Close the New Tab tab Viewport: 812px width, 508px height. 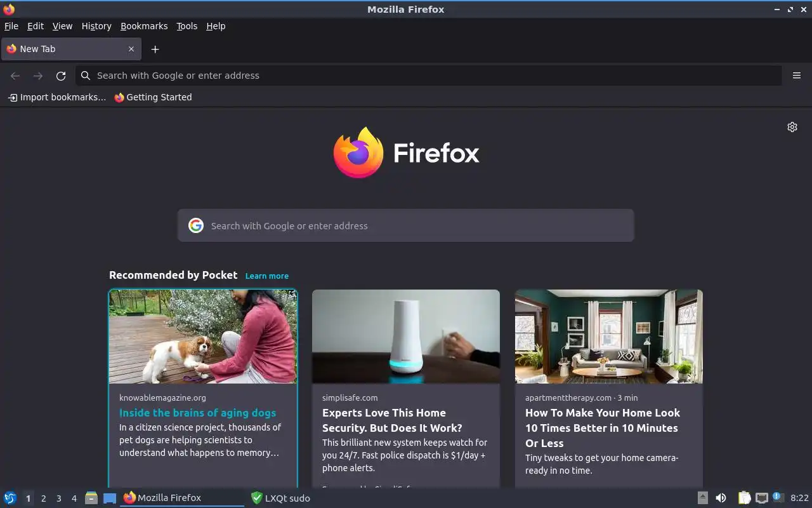(131, 49)
